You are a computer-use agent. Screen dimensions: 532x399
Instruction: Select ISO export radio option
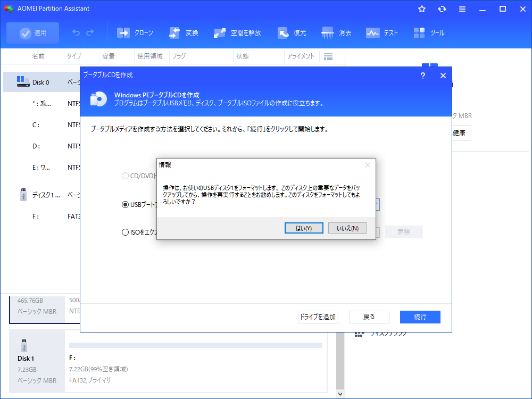[x=125, y=232]
